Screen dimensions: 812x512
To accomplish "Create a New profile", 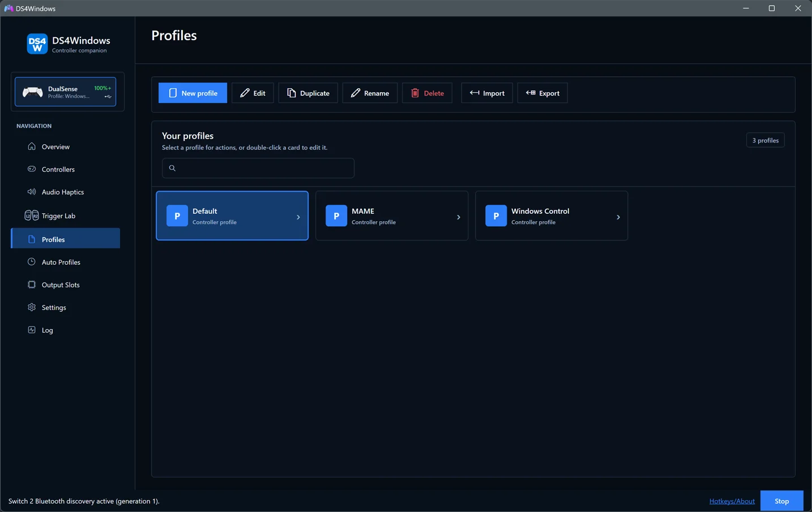I will pyautogui.click(x=193, y=93).
